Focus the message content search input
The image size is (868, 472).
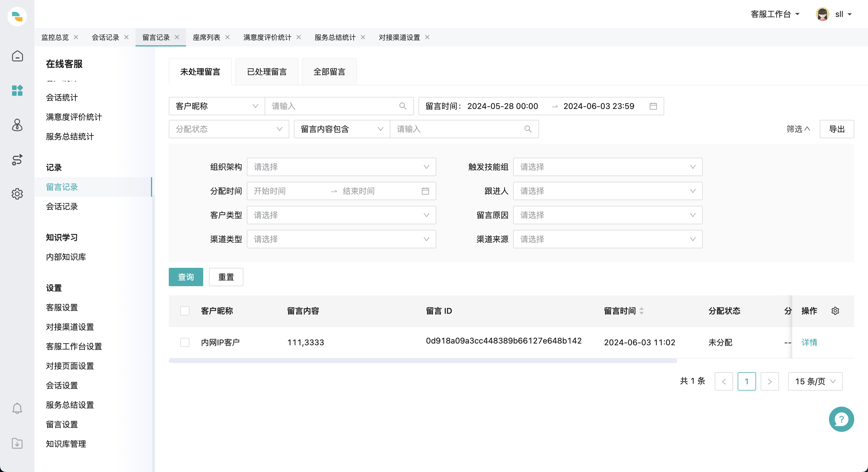(x=464, y=129)
